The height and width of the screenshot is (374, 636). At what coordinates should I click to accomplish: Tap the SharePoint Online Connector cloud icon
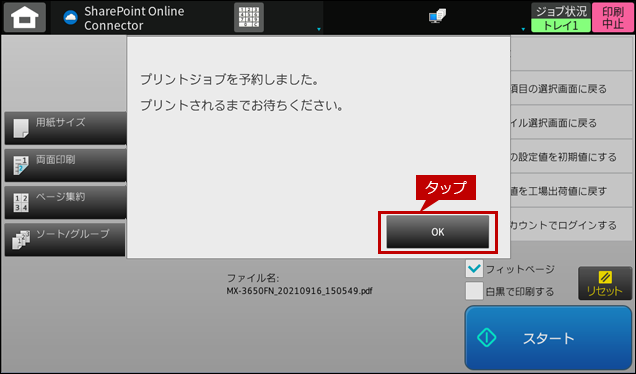[71, 17]
